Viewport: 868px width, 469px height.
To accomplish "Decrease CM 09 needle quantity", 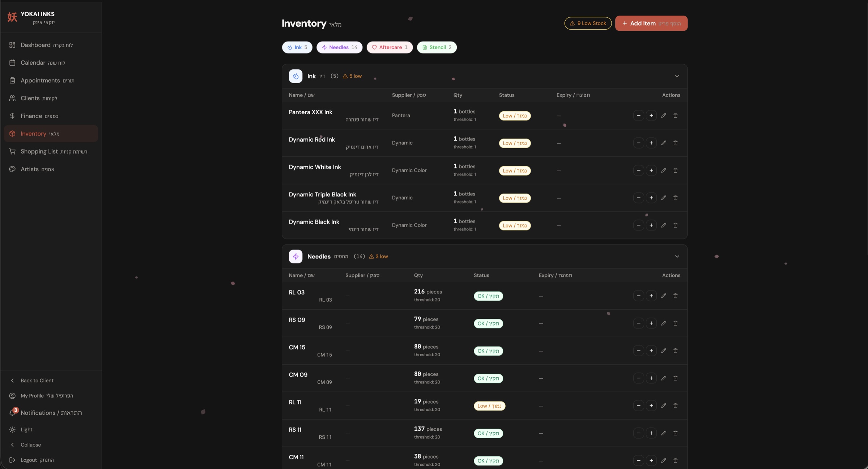I will [x=638, y=378].
